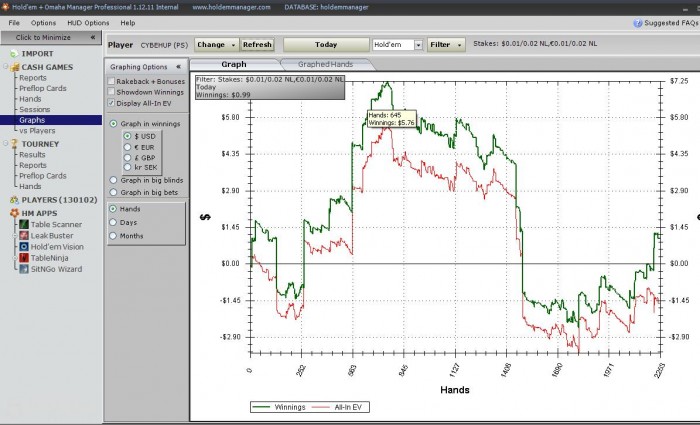The height and width of the screenshot is (425, 700).
Task: Click the Today date button
Action: click(326, 45)
